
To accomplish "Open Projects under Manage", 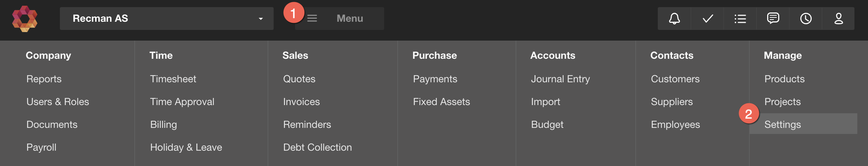I will (x=782, y=102).
